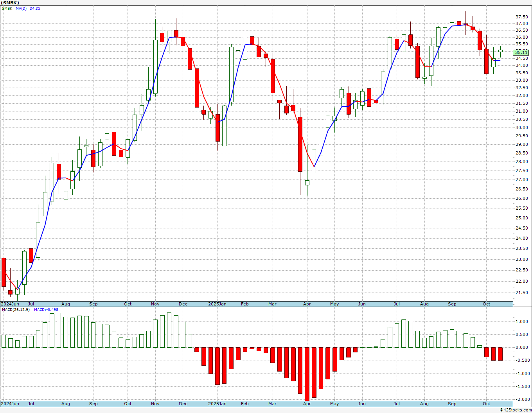532x413 pixels.
Task: Click the 1.000 MACD scale label
Action: click(521, 321)
